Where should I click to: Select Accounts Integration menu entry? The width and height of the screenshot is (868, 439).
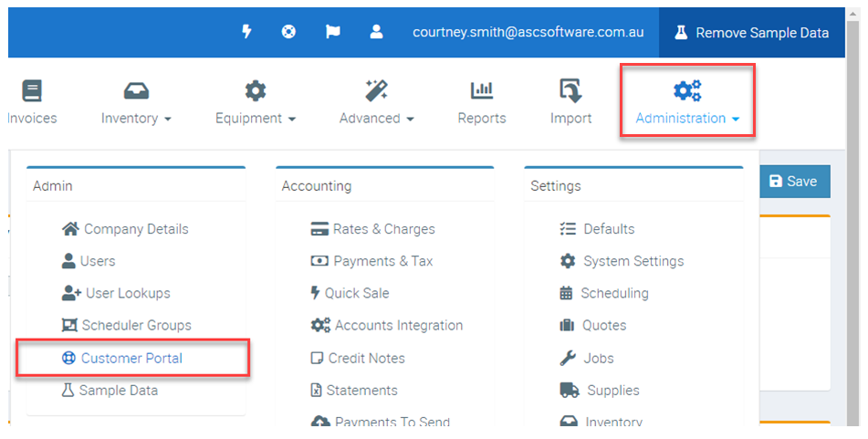(398, 325)
